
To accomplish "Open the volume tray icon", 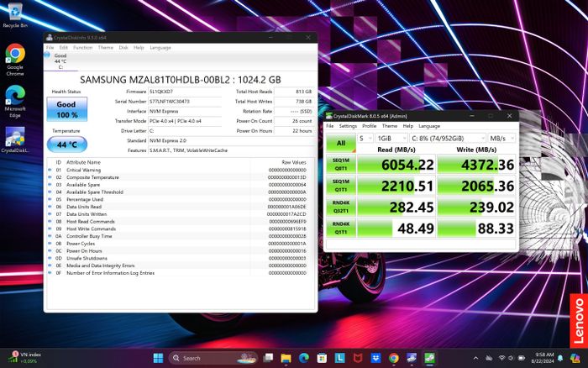I will [511, 358].
